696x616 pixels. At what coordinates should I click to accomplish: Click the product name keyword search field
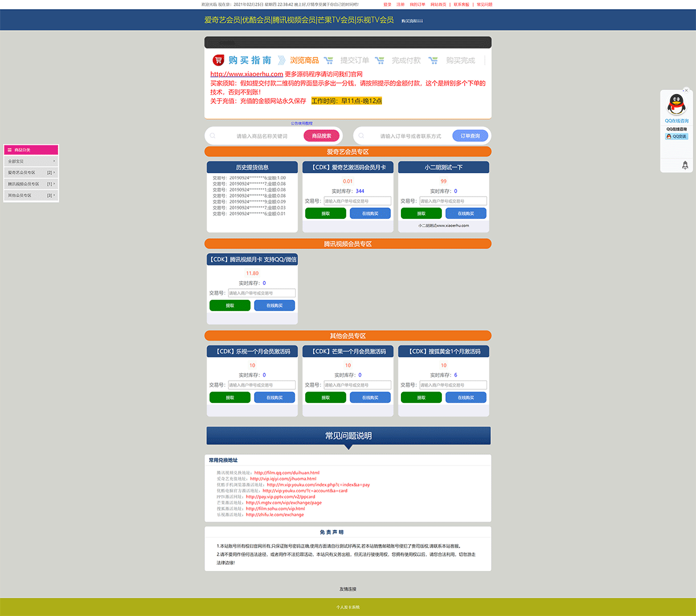(262, 136)
